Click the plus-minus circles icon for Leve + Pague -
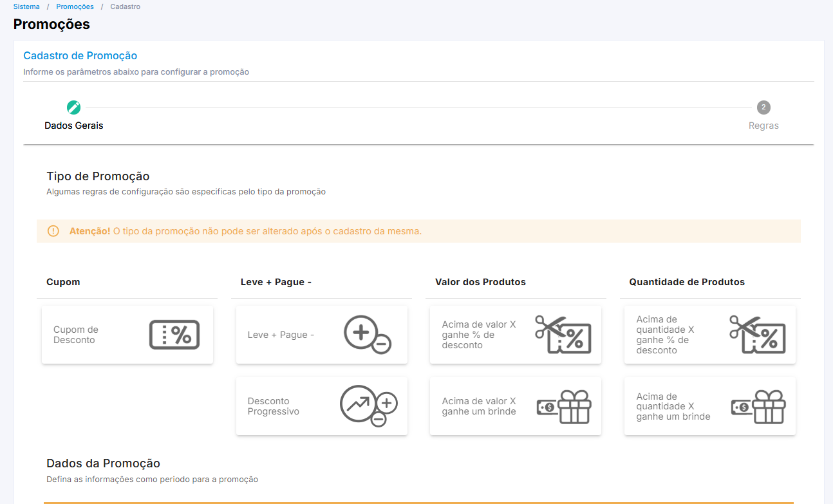Screen dimensions: 833x504 pyautogui.click(x=367, y=335)
